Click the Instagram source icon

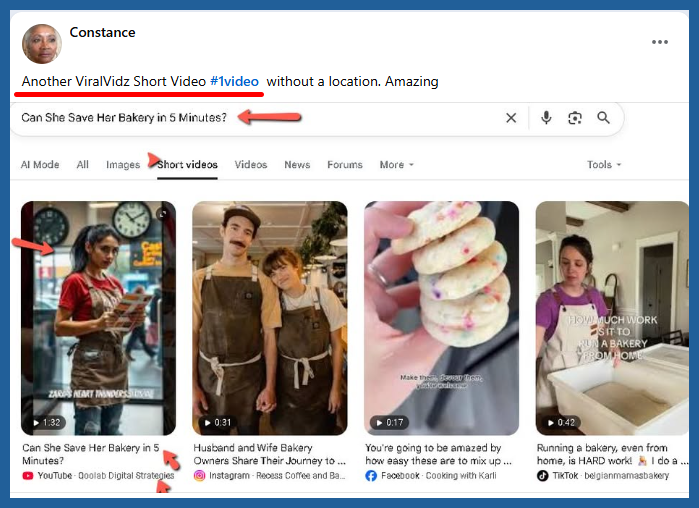pos(200,476)
